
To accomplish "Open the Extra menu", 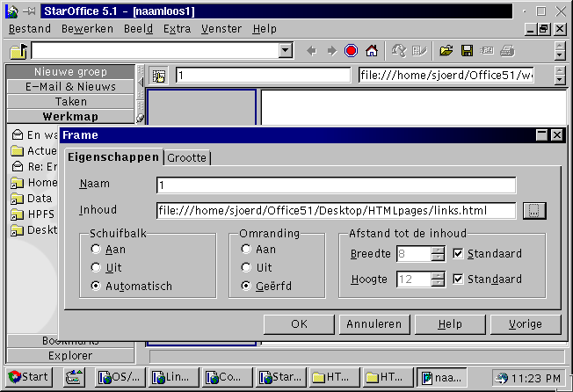I will (177, 29).
